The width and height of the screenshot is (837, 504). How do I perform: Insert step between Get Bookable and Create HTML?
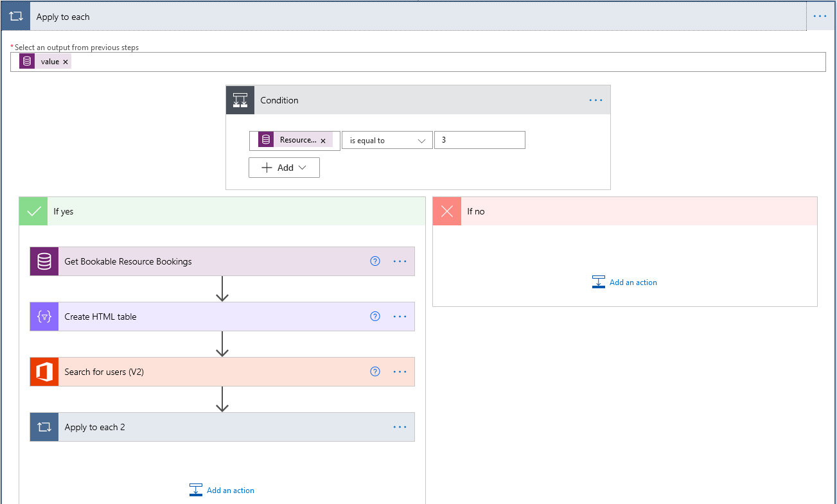point(222,289)
